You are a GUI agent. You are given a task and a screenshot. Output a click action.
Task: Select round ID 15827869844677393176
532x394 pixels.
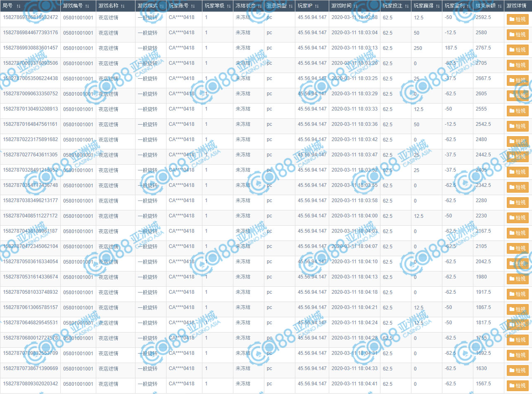coord(31,33)
